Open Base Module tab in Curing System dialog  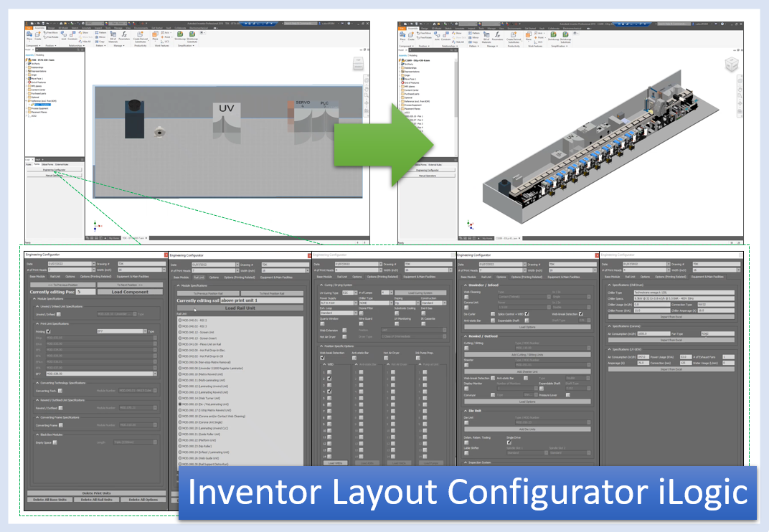tap(324, 277)
